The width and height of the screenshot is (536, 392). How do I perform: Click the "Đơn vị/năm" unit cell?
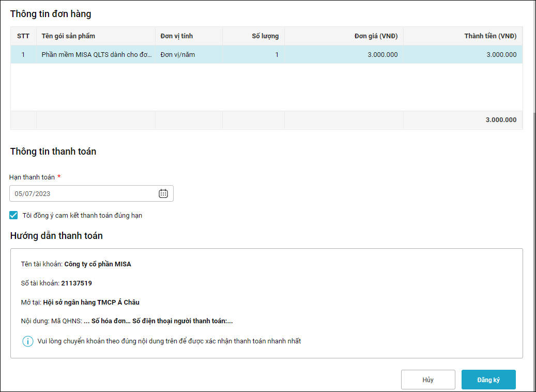click(x=178, y=54)
